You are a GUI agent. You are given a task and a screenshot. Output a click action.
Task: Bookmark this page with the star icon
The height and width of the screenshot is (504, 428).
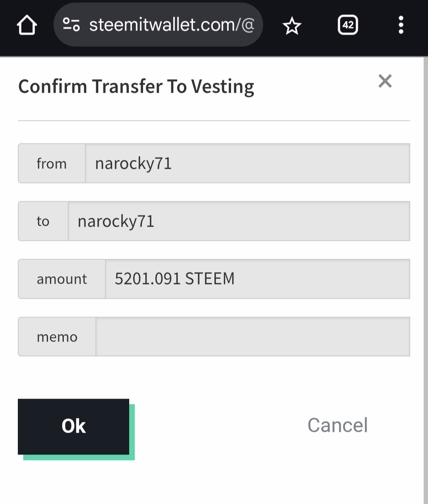(x=292, y=26)
